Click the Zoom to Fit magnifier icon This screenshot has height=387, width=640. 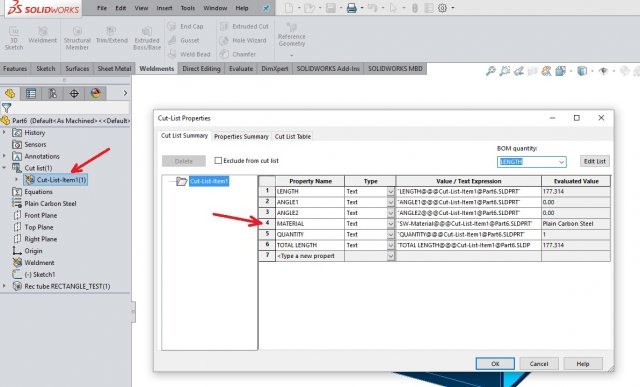coord(490,71)
